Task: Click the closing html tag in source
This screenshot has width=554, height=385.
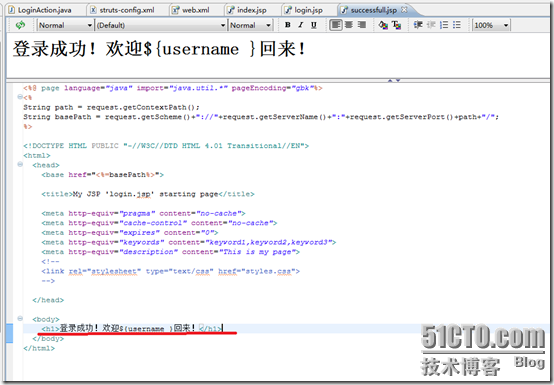Action: tap(39, 348)
